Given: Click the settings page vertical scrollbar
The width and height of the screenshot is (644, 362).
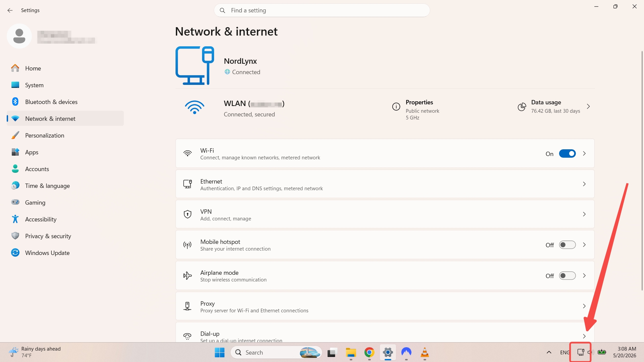Looking at the screenshot, I should 642,171.
